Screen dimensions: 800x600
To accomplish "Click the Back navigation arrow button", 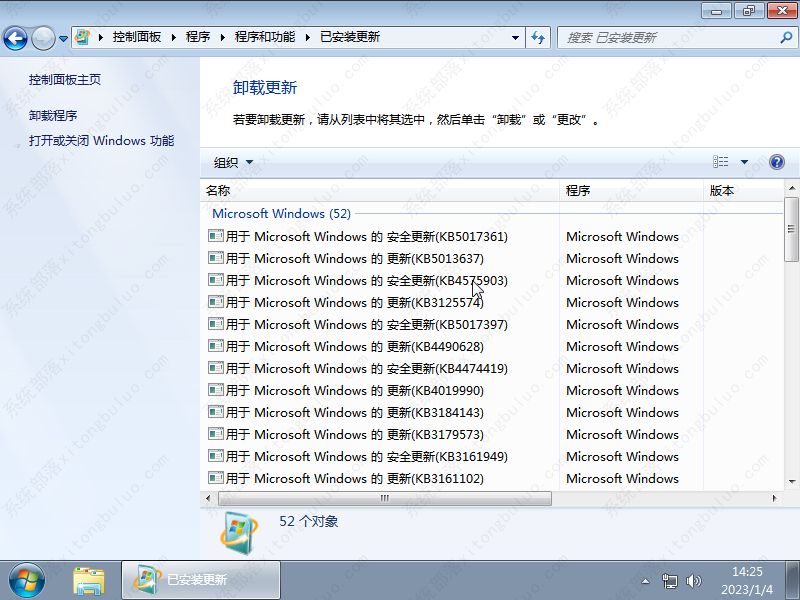I will (16, 38).
